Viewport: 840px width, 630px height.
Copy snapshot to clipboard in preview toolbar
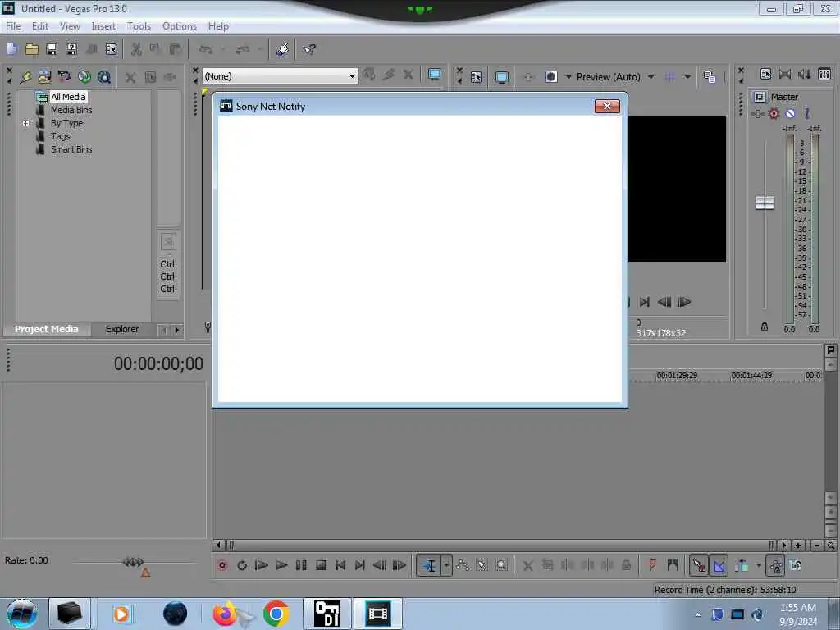[710, 77]
